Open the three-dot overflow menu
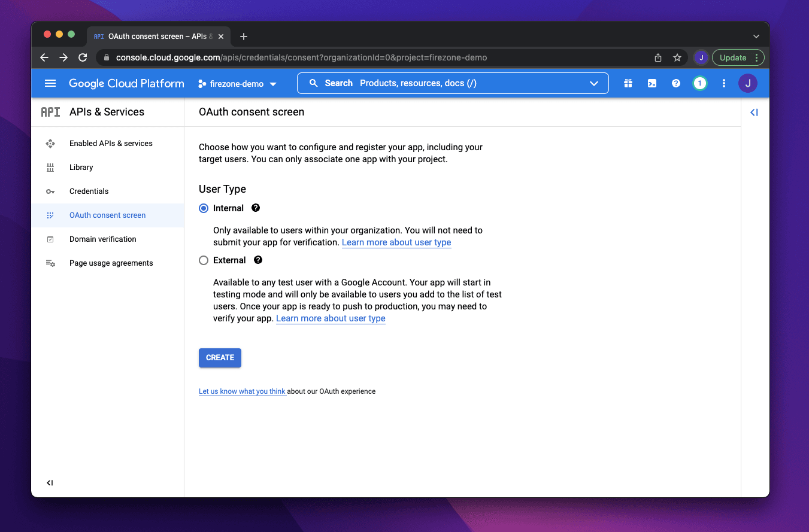The image size is (809, 532). pos(723,83)
